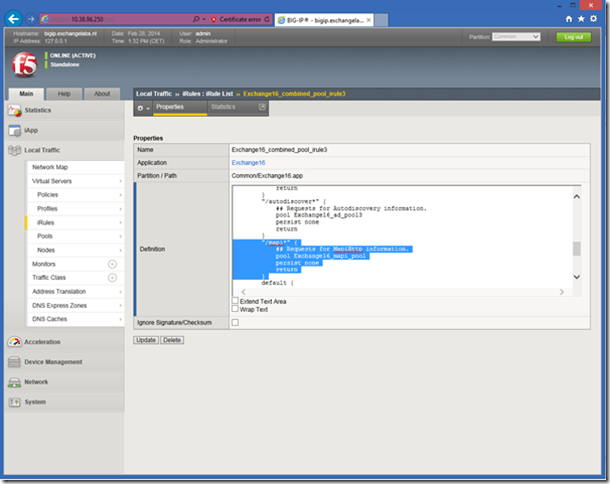This screenshot has height=484, width=610.
Task: Follow the Exchange16 application link
Action: (x=248, y=162)
